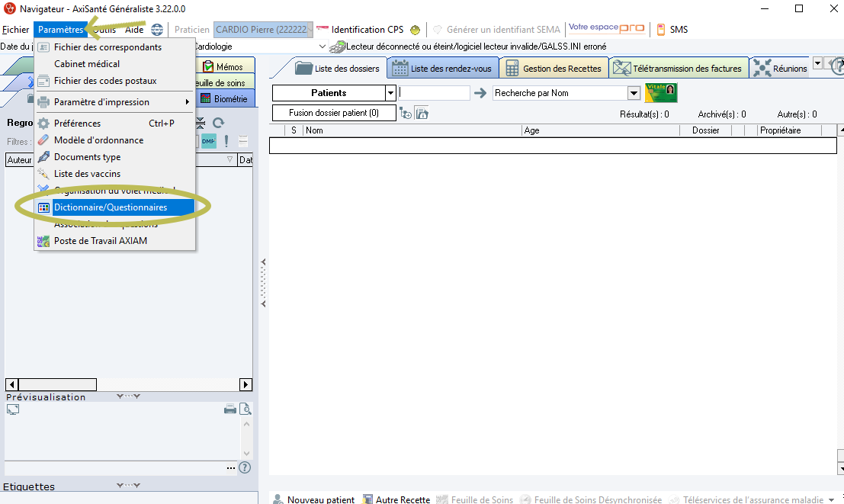Click the card reader status icon
The image size is (844, 504).
pos(337,47)
